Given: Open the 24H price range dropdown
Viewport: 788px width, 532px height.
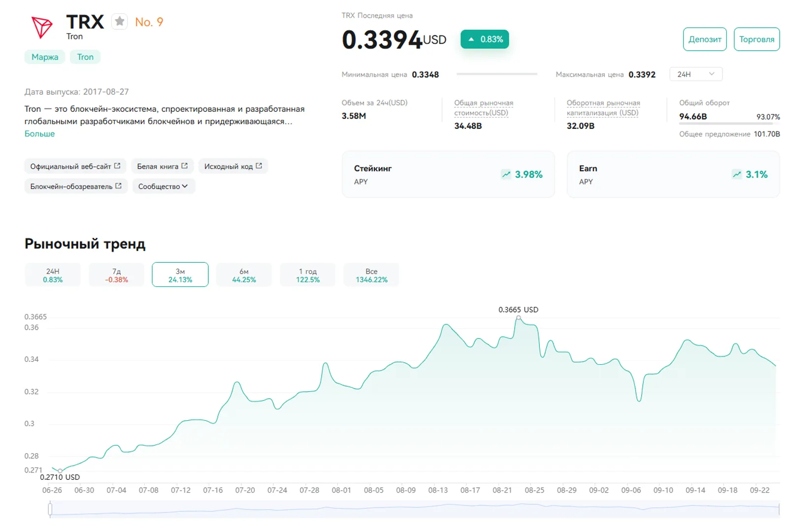Looking at the screenshot, I should click(x=695, y=74).
